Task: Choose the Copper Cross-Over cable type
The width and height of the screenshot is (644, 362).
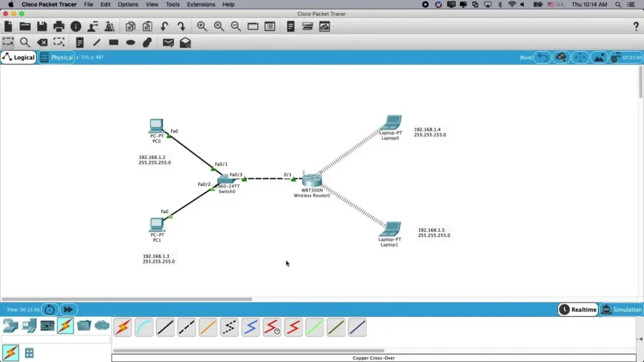Action: coord(186,327)
